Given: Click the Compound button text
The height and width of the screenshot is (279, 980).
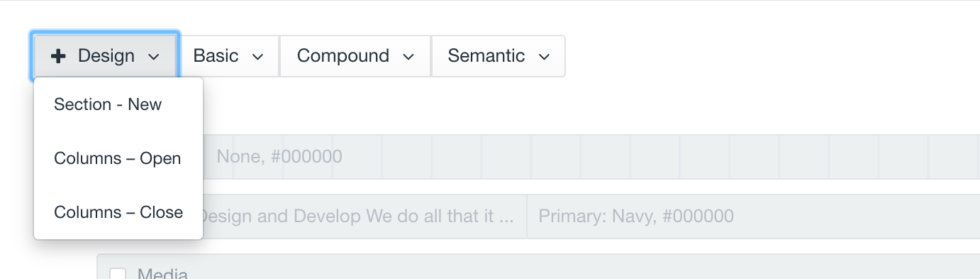Looking at the screenshot, I should point(343,56).
